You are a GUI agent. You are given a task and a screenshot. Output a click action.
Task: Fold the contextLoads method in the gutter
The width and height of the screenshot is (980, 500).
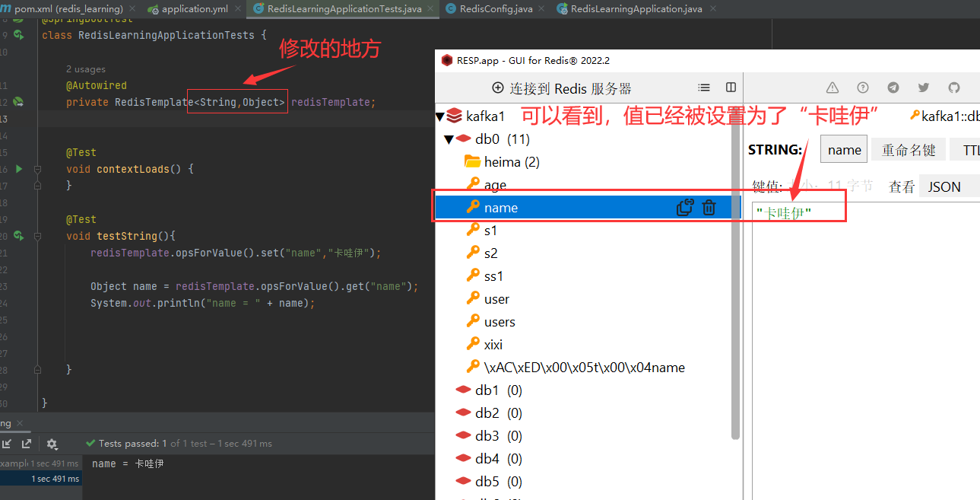click(x=37, y=169)
